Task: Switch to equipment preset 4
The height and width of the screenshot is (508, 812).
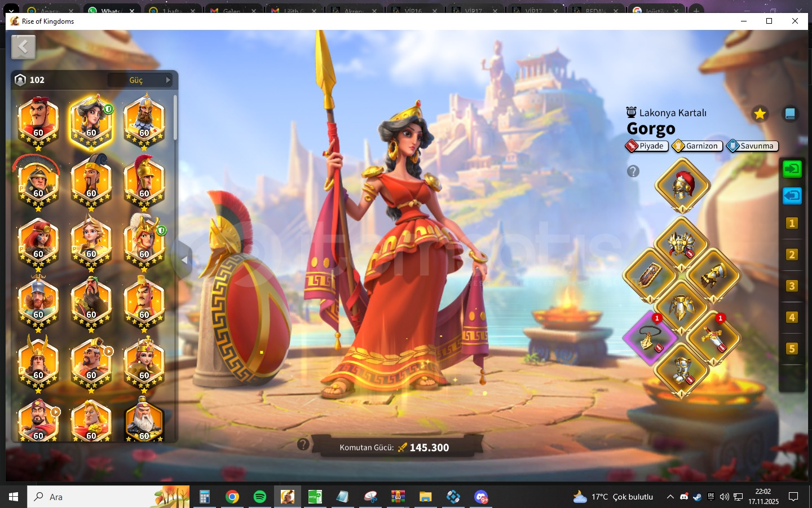Action: pyautogui.click(x=792, y=317)
